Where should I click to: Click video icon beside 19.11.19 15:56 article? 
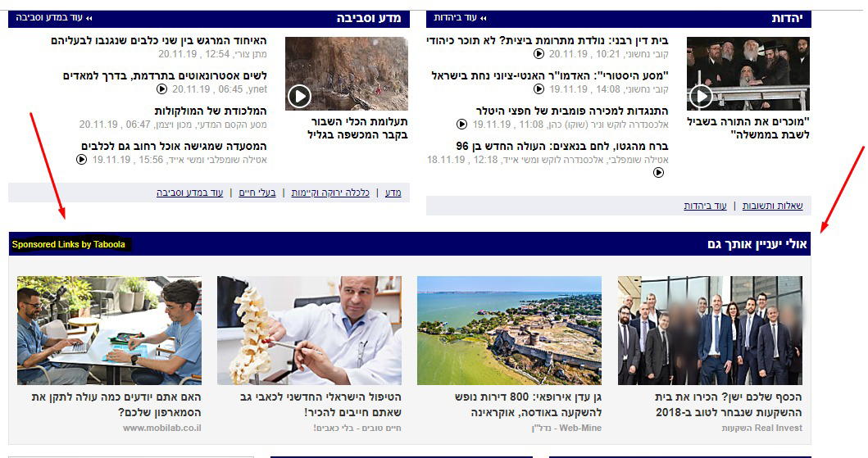81,160
